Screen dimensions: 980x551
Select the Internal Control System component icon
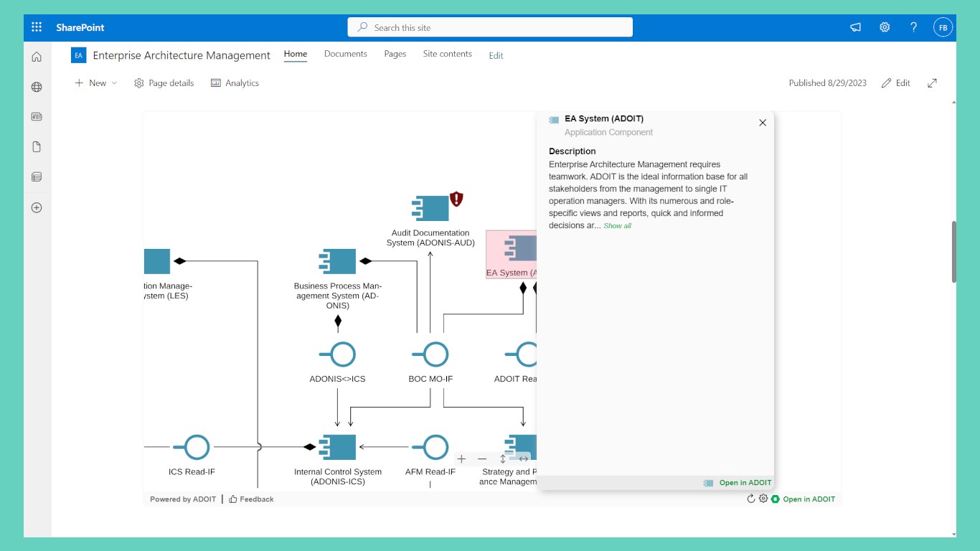click(338, 447)
